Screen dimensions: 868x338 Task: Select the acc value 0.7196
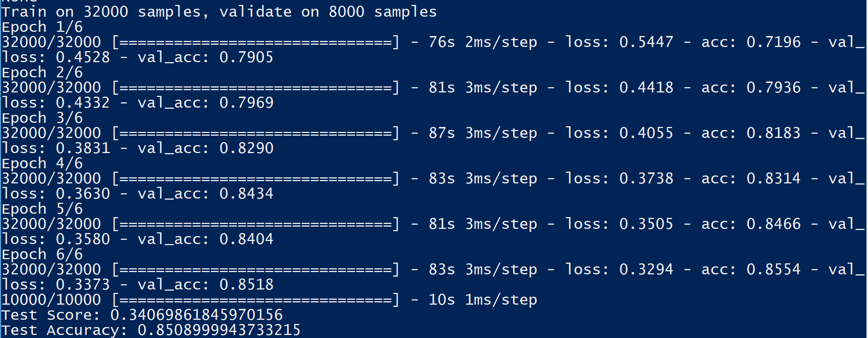click(773, 42)
